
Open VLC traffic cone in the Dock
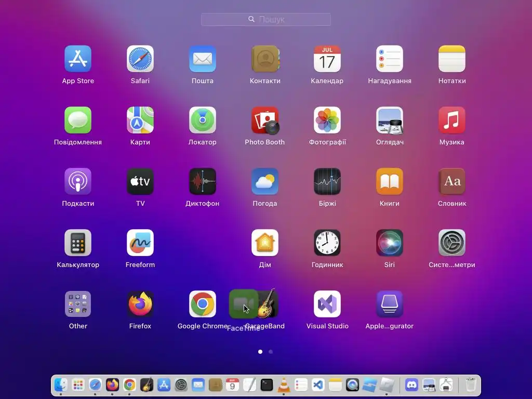pyautogui.click(x=284, y=385)
